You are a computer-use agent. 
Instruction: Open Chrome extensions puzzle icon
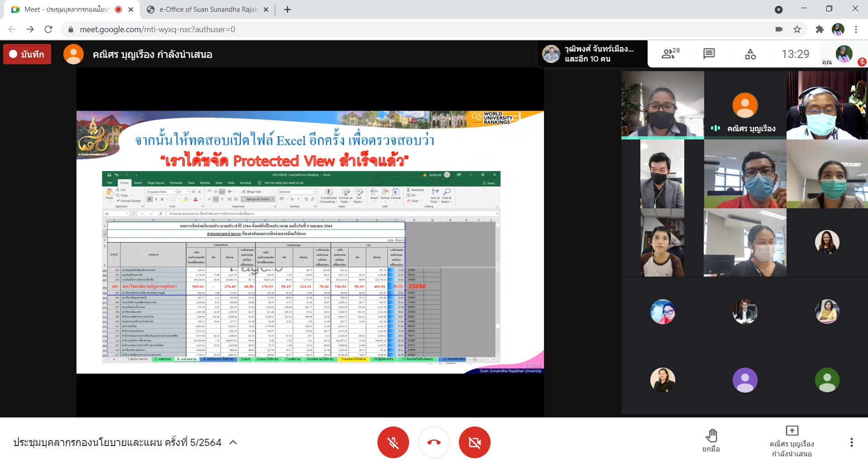(820, 29)
